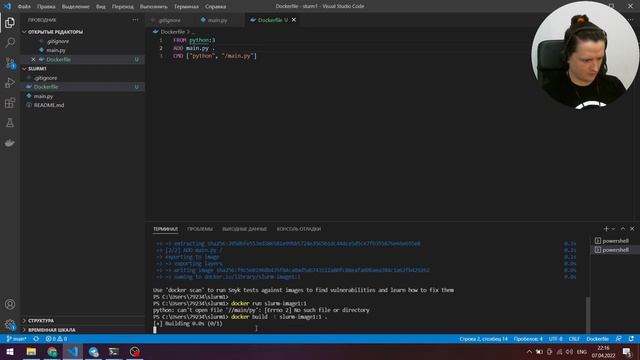Switch to the Terminal panel tab

[165, 229]
